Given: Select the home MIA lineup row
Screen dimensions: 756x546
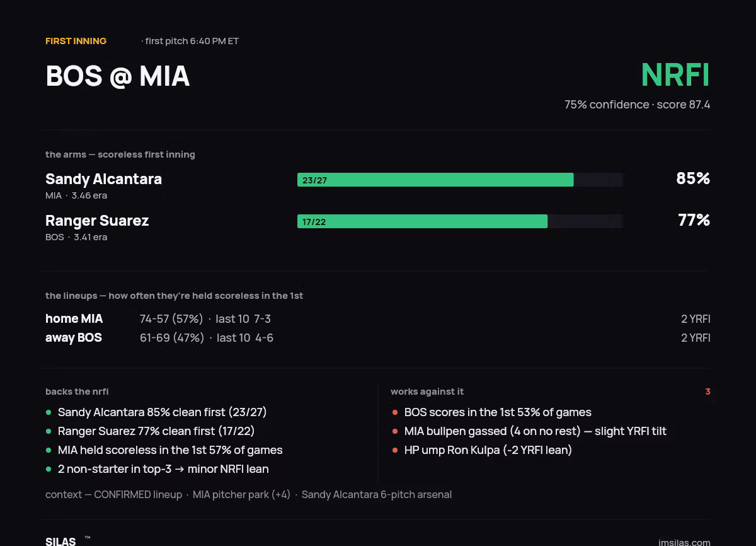Looking at the screenshot, I should click(378, 319).
